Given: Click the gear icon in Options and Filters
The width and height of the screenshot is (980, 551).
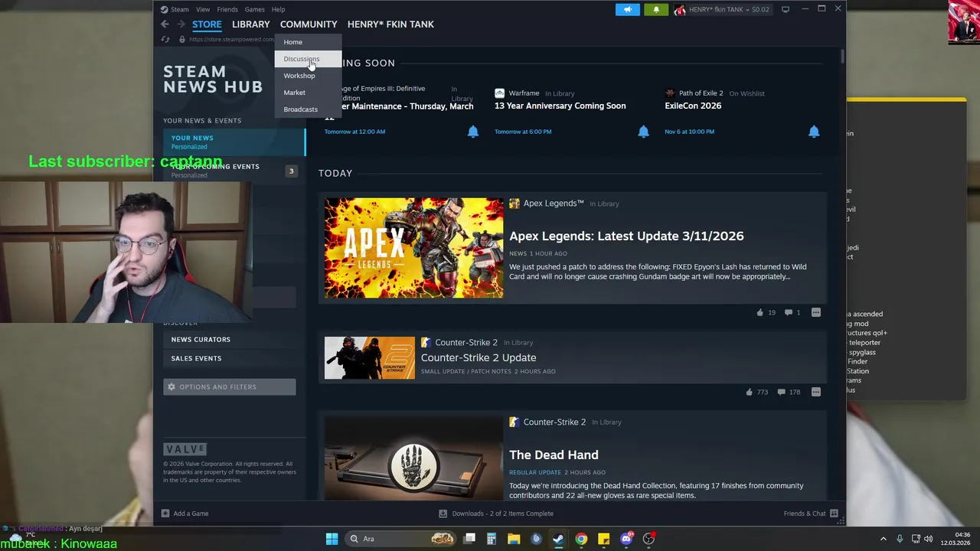Looking at the screenshot, I should 171,386.
